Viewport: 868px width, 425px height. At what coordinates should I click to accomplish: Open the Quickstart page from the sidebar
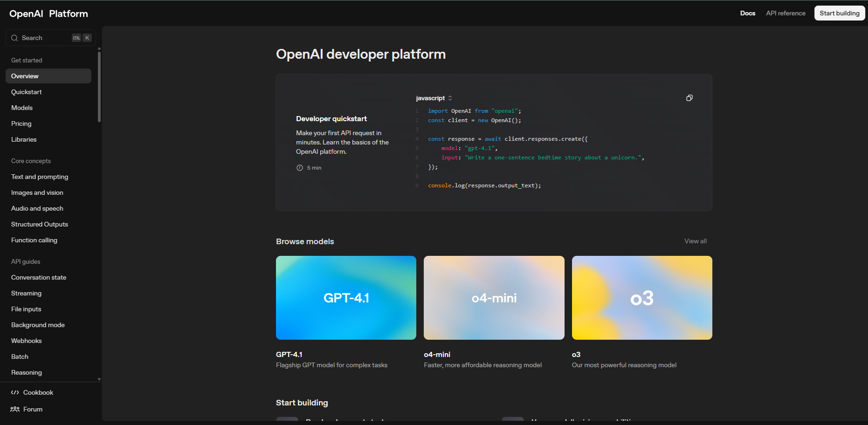tap(27, 92)
